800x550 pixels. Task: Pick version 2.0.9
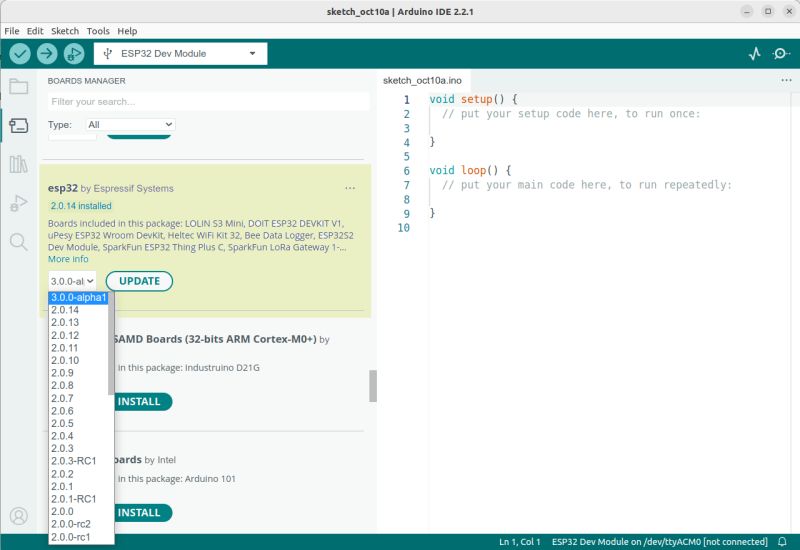click(x=78, y=373)
